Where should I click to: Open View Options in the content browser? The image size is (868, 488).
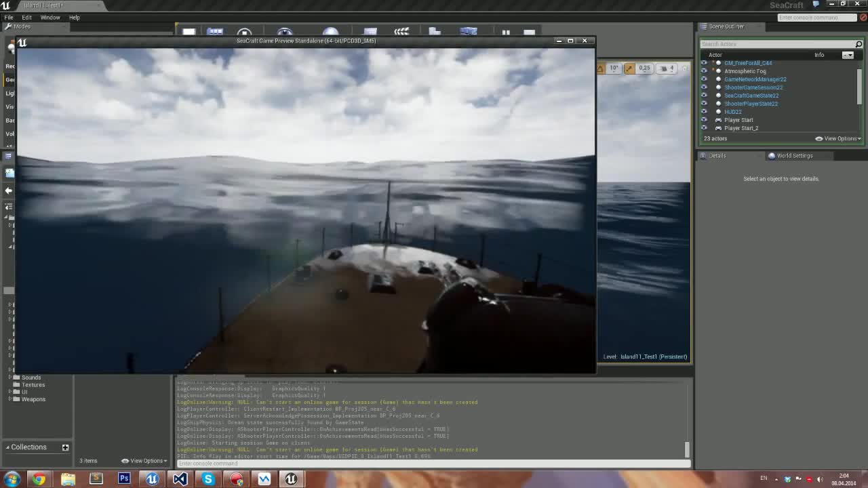[143, 460]
